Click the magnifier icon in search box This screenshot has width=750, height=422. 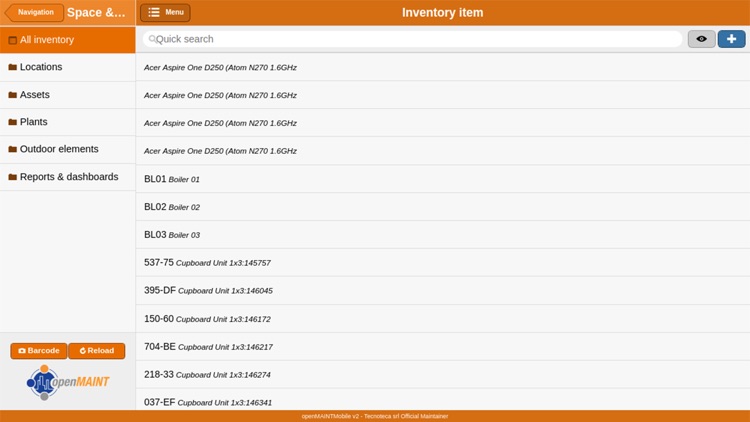152,39
